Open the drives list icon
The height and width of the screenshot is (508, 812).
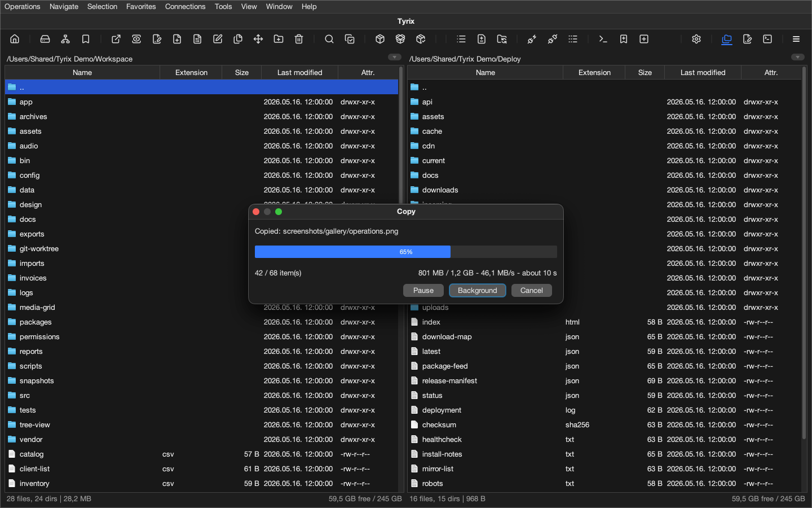point(45,39)
